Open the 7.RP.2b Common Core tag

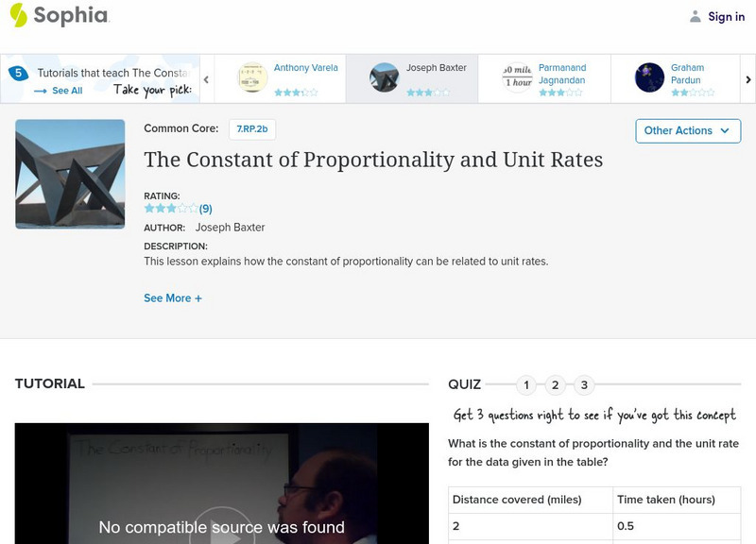click(x=252, y=129)
